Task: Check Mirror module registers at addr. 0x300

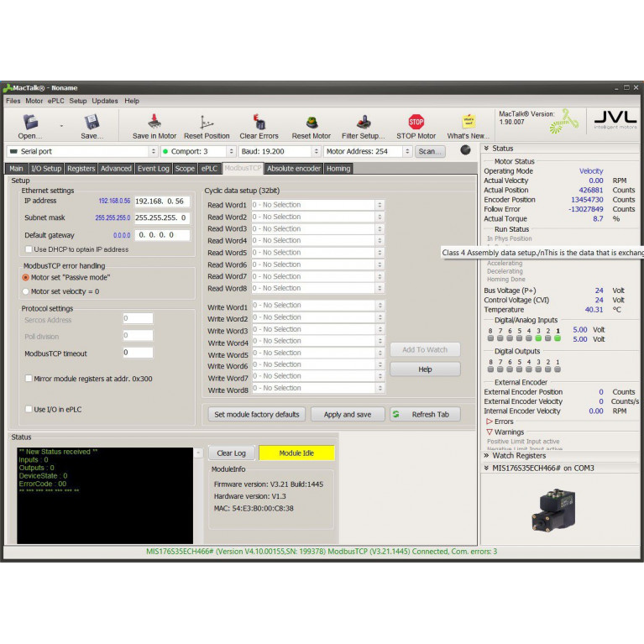Action: click(29, 379)
